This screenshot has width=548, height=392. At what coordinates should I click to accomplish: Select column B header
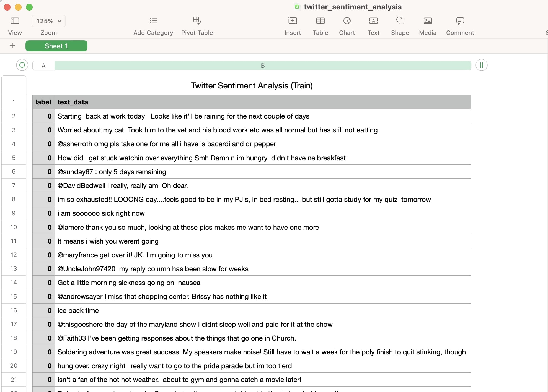click(262, 66)
